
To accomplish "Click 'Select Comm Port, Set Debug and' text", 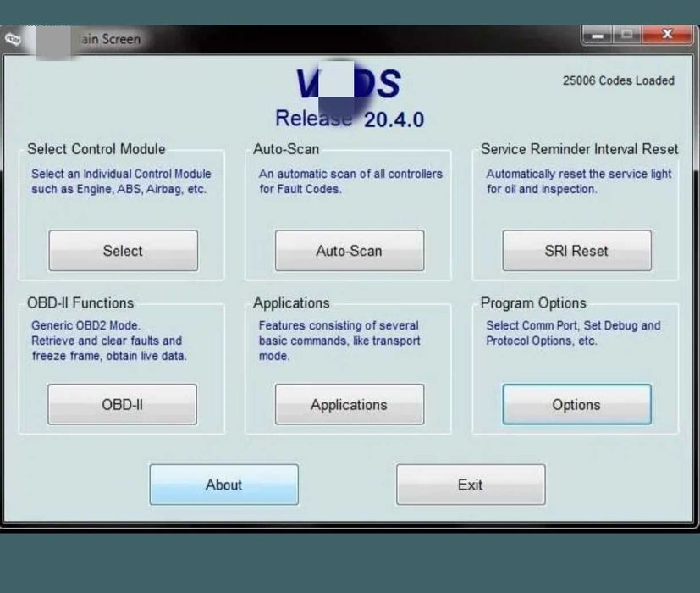I will pyautogui.click(x=573, y=325).
